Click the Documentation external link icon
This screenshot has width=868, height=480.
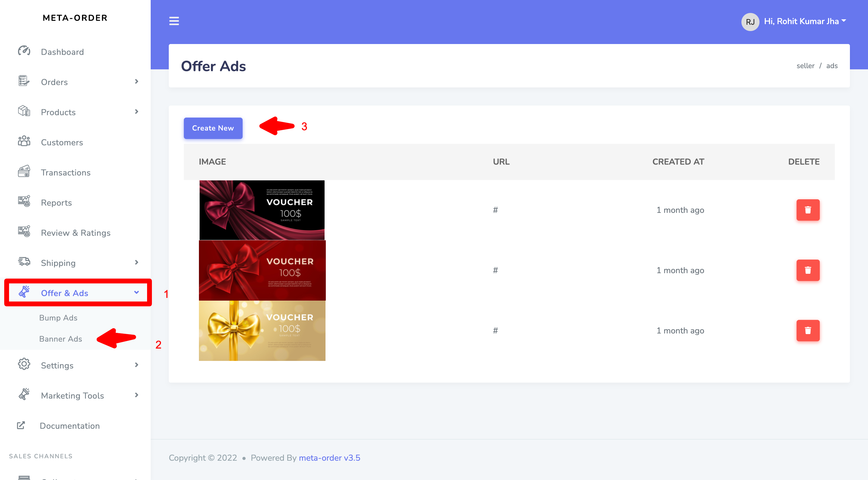21,425
